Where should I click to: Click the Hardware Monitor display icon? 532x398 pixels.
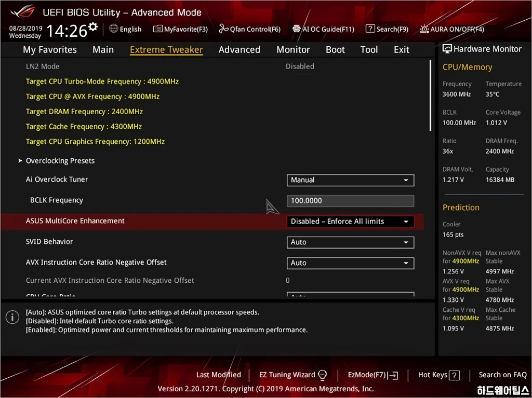pyautogui.click(x=447, y=49)
